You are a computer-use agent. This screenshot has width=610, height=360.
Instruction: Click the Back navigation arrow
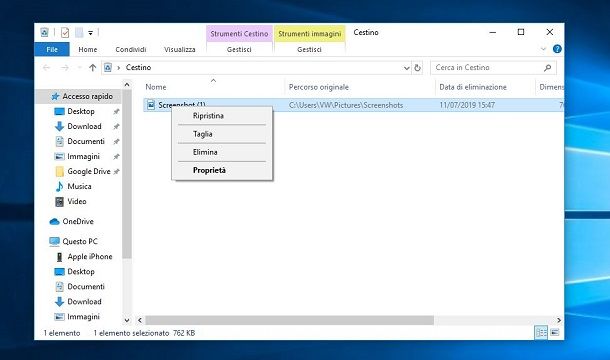[47, 68]
